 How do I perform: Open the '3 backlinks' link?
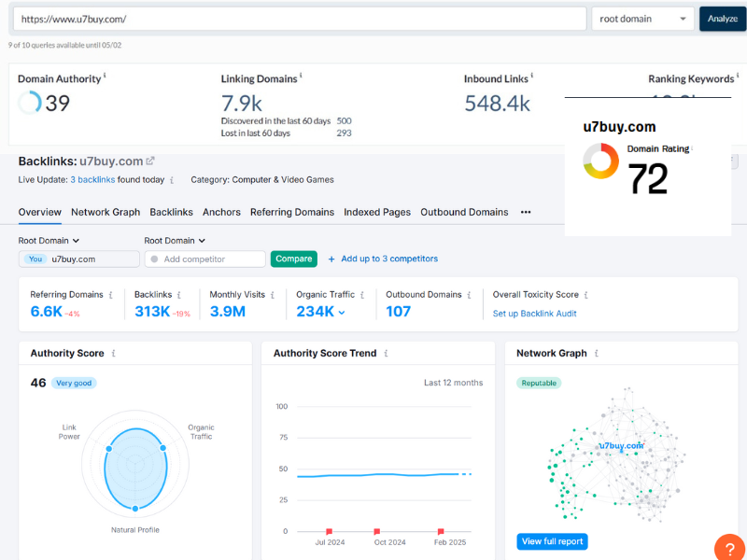click(92, 180)
